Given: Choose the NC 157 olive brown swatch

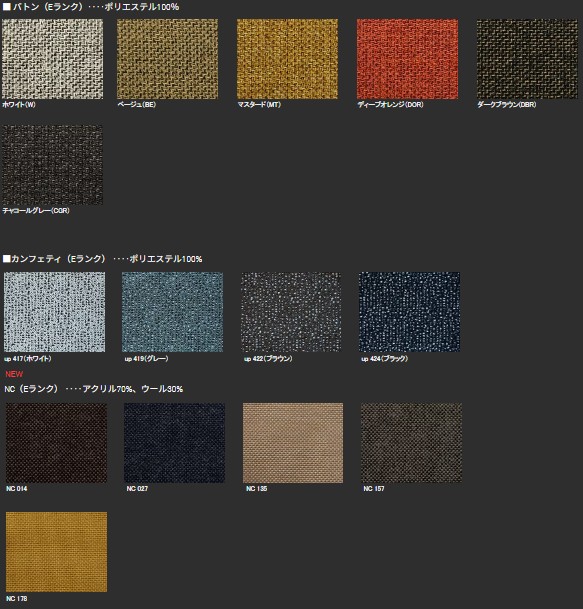Looking at the screenshot, I should (411, 443).
